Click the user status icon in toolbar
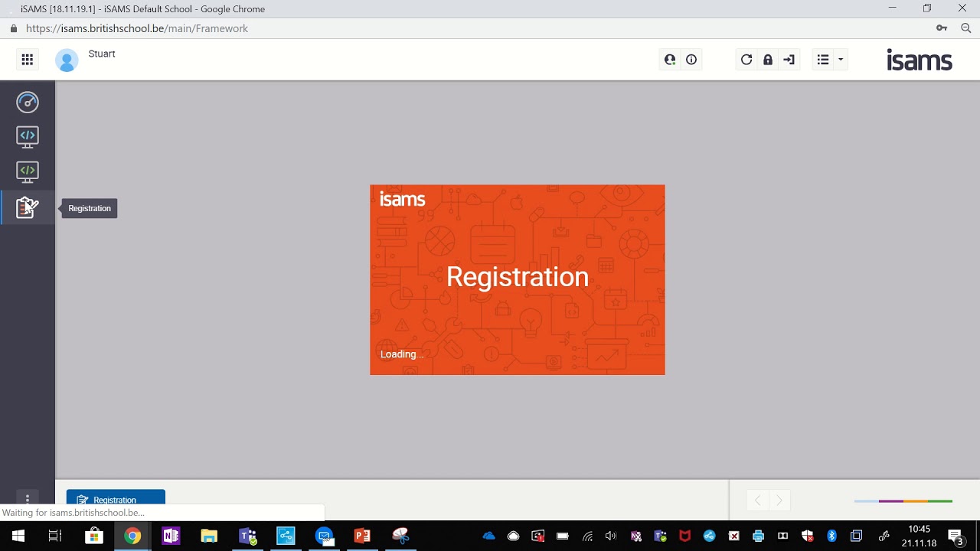This screenshot has height=551, width=980. 670,60
